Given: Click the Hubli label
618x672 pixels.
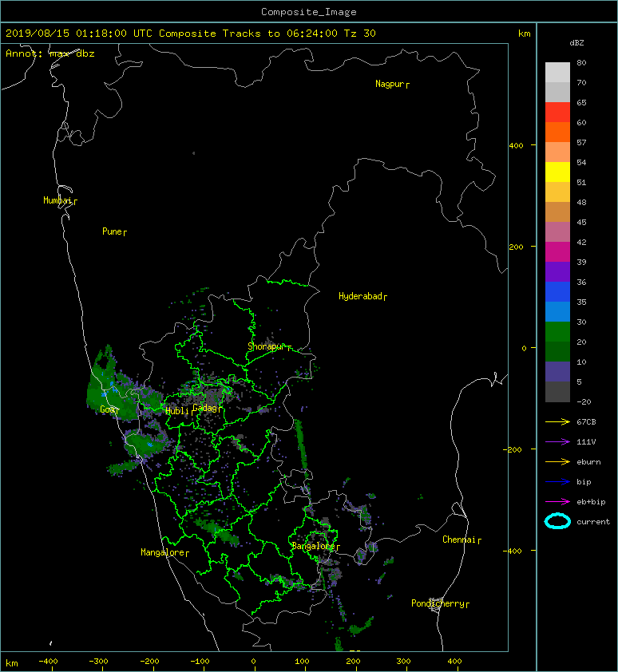Looking at the screenshot, I should pos(177,411).
